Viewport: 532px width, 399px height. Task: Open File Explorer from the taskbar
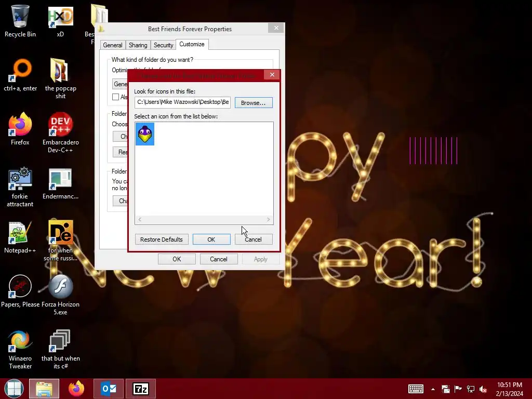point(44,389)
